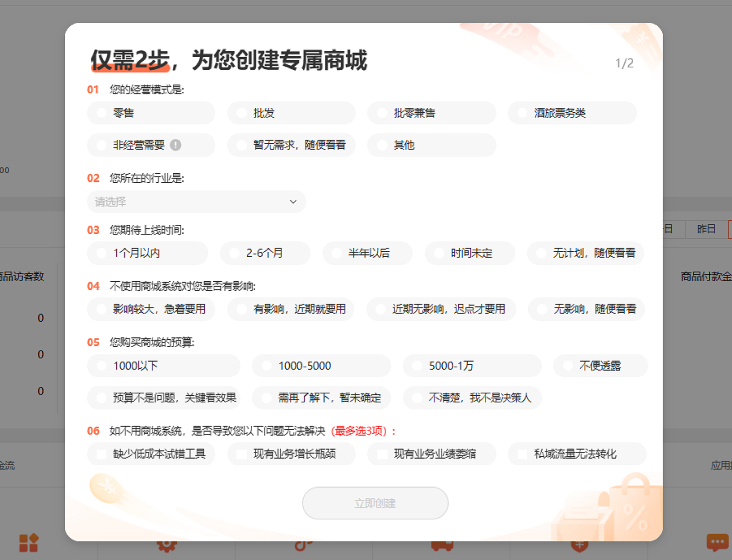732x560 pixels.
Task: Open the orange chat bubble icon
Action: pyautogui.click(x=717, y=542)
